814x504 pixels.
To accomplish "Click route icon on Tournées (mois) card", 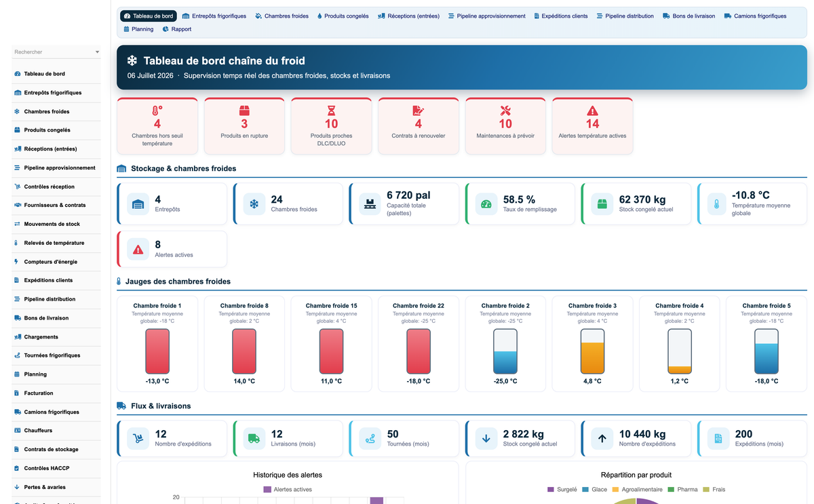I will (370, 439).
